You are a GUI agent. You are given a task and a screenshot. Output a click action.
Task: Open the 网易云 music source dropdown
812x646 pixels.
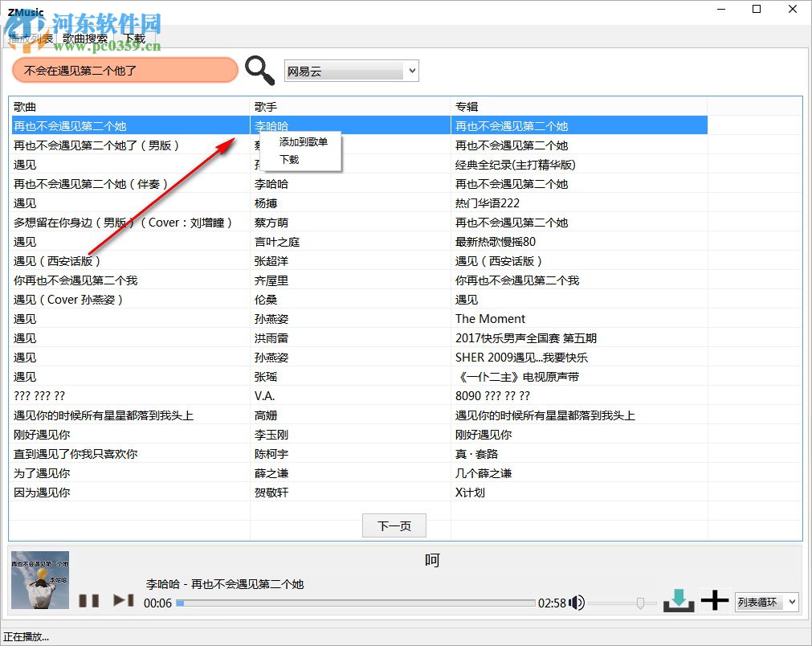pos(351,71)
